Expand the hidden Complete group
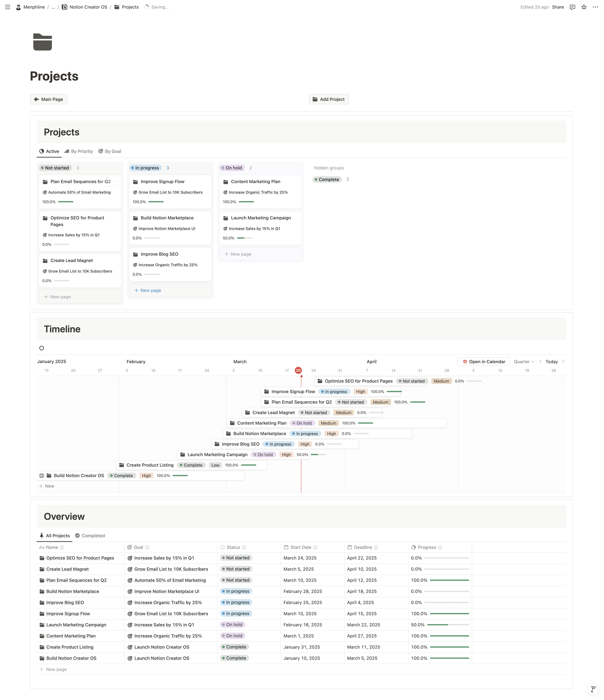604x700 pixels. [x=327, y=179]
